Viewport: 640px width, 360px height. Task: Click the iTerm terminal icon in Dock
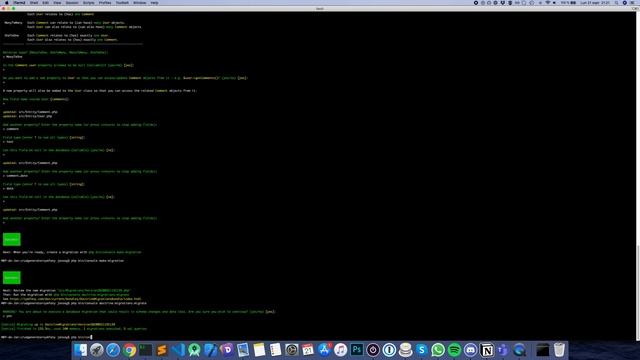click(146, 350)
